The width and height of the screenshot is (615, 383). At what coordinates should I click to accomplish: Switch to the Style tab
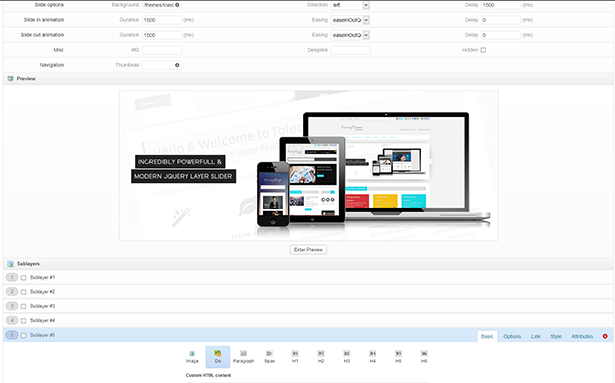click(556, 336)
